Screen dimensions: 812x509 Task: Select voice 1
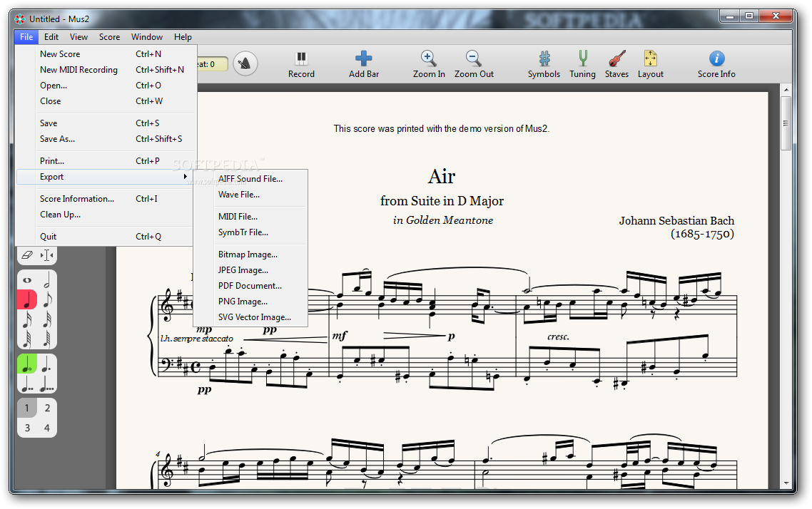click(x=27, y=408)
